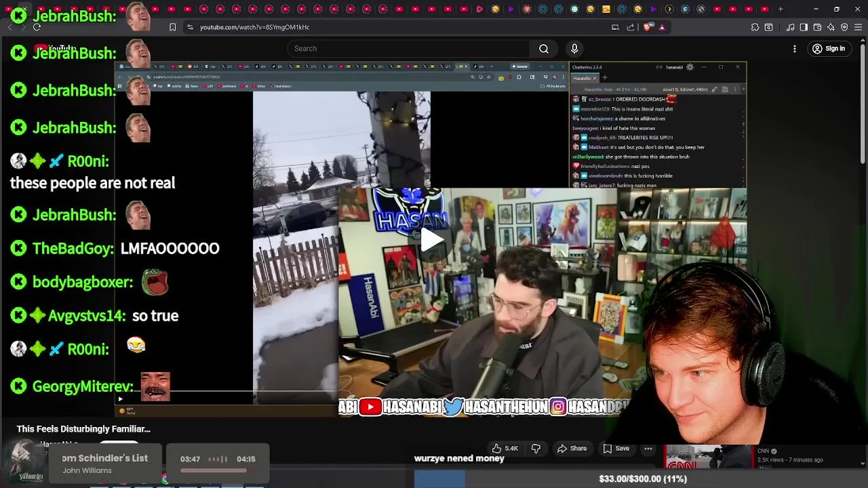Open the cast screen icon in the address bar
868x488 pixels.
615,27
